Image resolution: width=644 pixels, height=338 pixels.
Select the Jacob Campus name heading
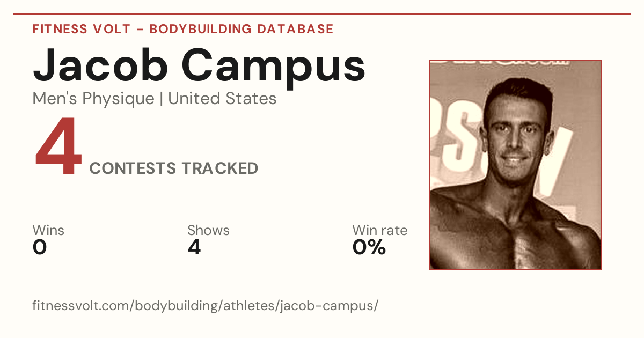click(199, 66)
